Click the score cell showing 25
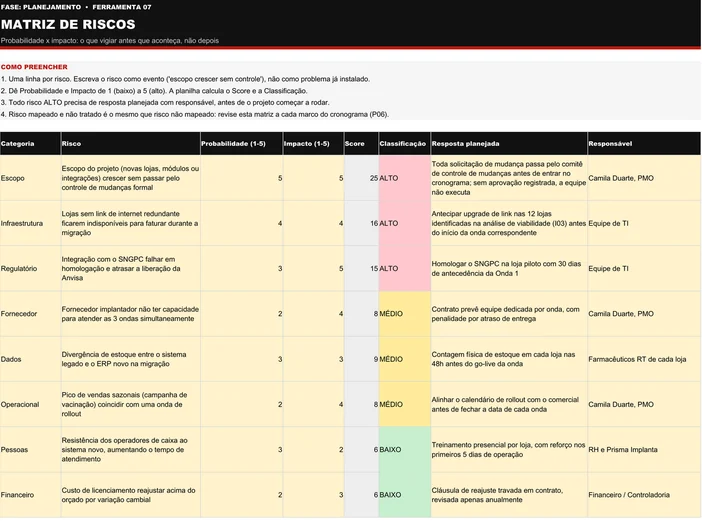702x521 pixels. click(x=361, y=178)
